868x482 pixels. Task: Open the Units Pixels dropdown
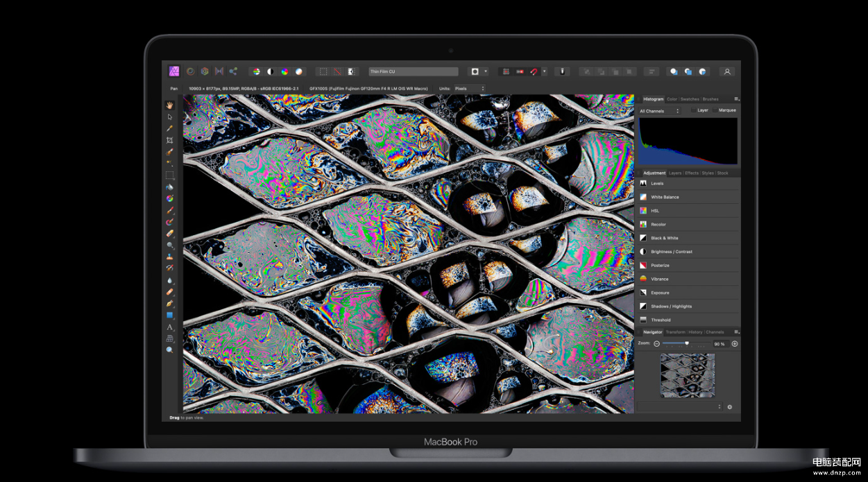[x=469, y=89]
